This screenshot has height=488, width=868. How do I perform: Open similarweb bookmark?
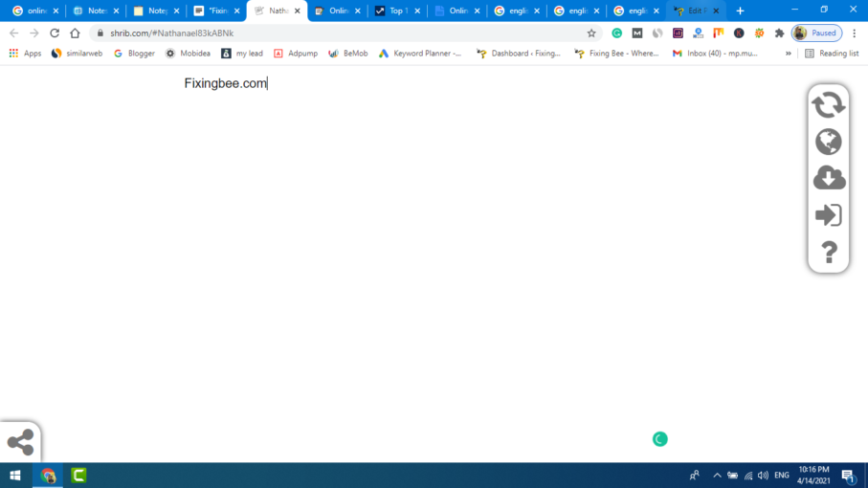click(x=77, y=54)
